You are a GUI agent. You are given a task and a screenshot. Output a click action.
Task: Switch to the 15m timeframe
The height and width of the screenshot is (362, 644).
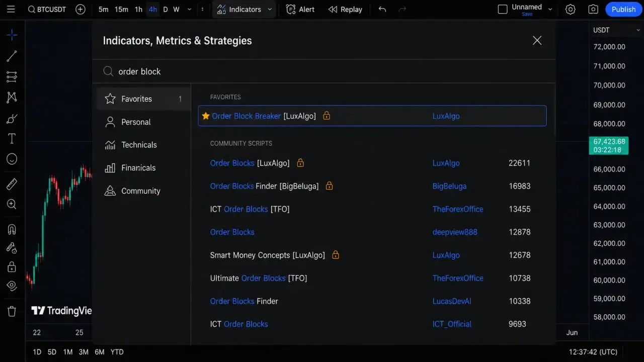121,10
